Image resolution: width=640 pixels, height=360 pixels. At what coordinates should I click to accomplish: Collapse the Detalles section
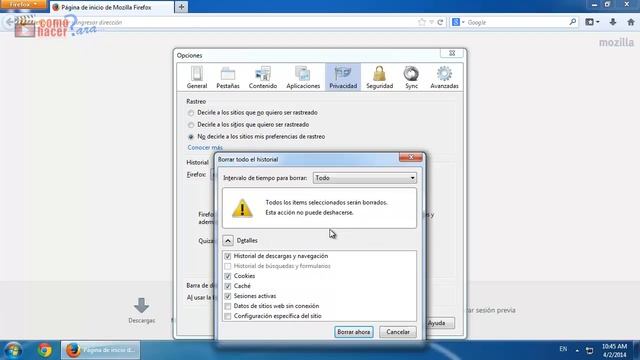click(x=228, y=240)
